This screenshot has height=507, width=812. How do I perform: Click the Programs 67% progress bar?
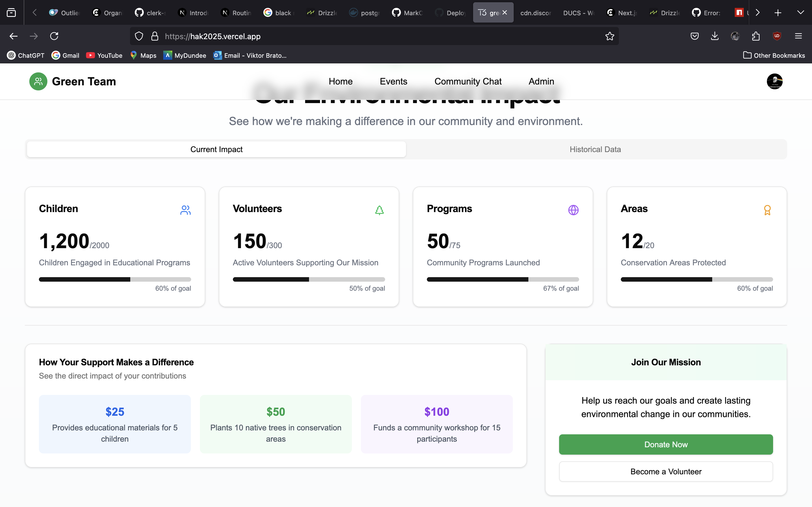[x=503, y=279]
